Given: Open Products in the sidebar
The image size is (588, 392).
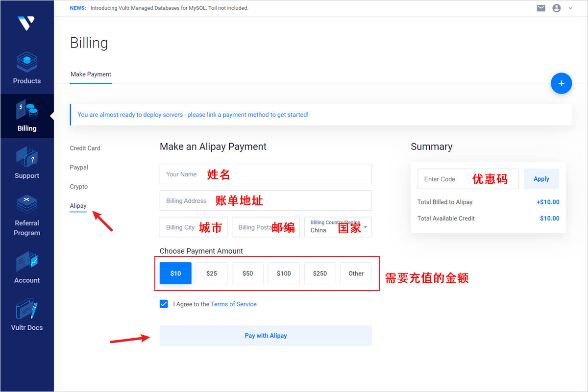Looking at the screenshot, I should coord(27,62).
